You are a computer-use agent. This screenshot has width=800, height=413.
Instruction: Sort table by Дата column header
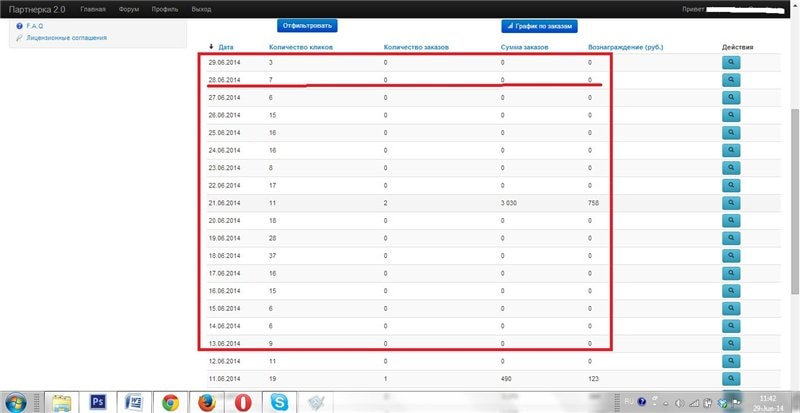point(226,47)
